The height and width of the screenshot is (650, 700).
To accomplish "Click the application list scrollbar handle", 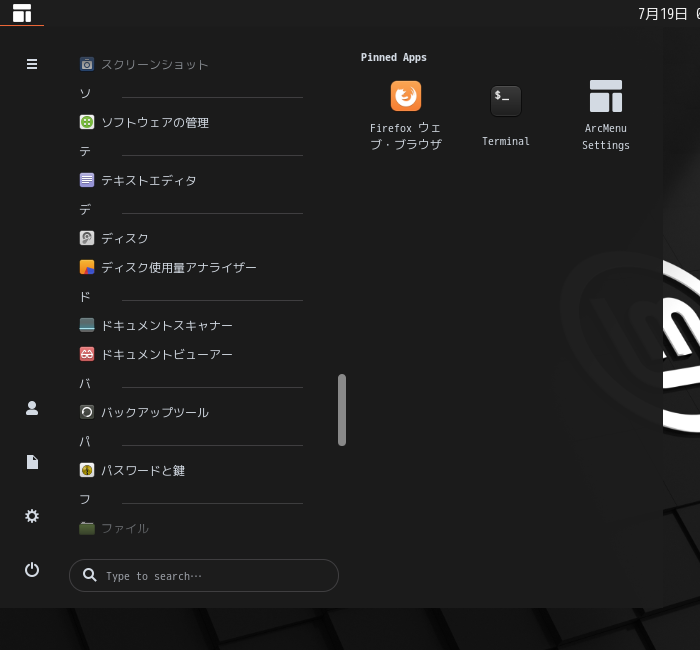I will pos(342,410).
